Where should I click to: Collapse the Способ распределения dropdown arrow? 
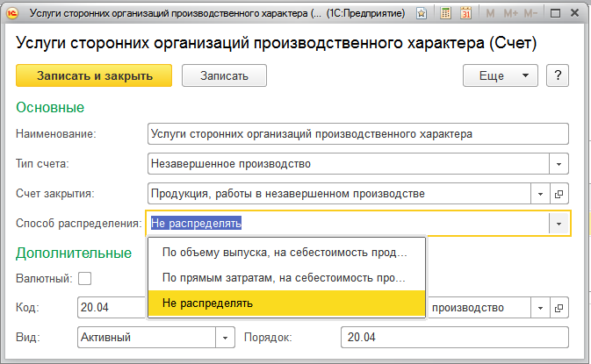pos(559,224)
